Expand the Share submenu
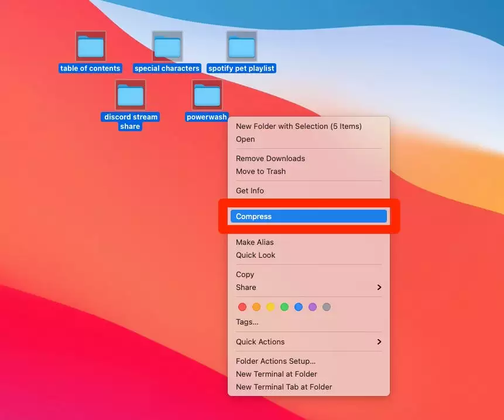 click(308, 287)
